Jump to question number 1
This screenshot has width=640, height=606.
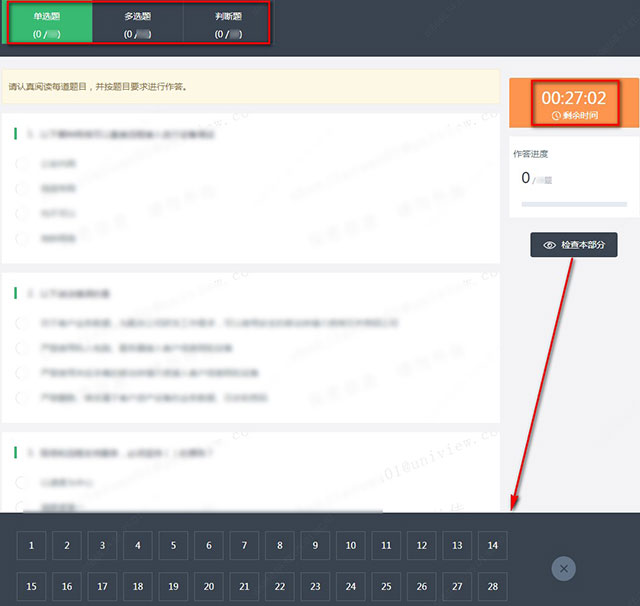(x=31, y=546)
